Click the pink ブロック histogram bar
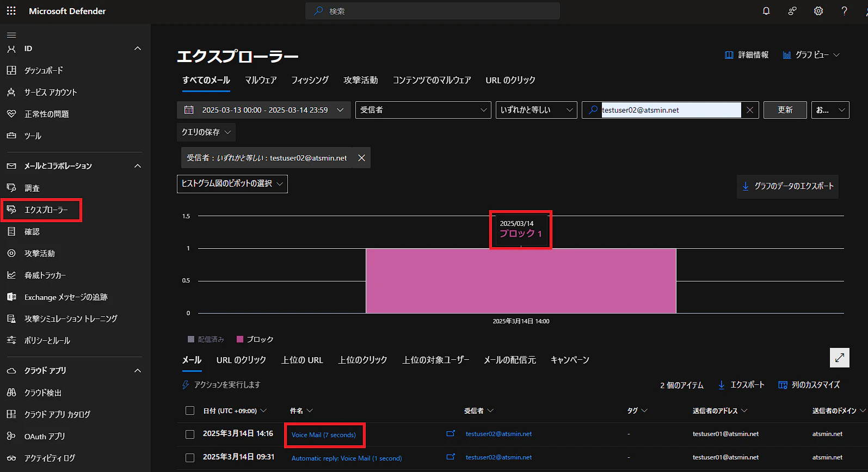 (x=521, y=281)
